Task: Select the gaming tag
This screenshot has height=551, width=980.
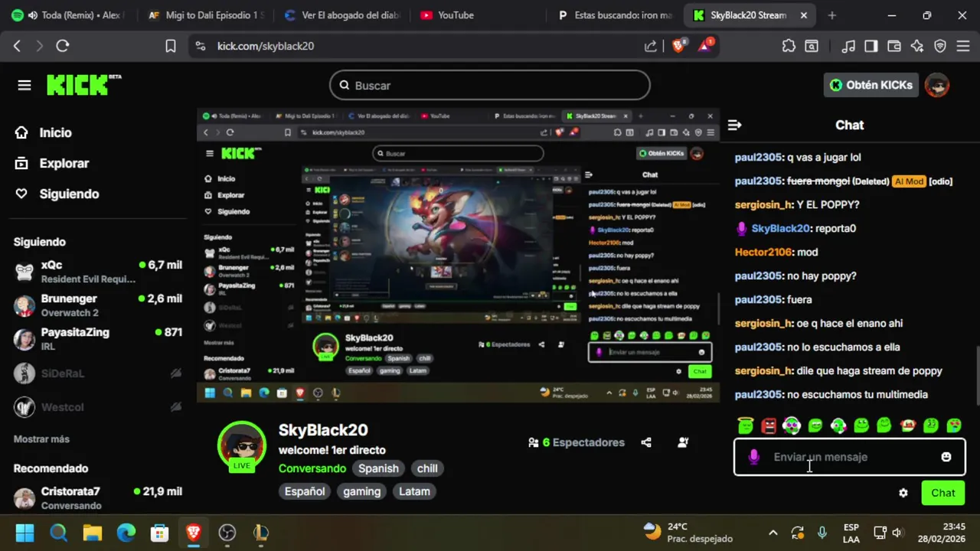Action: point(361,491)
